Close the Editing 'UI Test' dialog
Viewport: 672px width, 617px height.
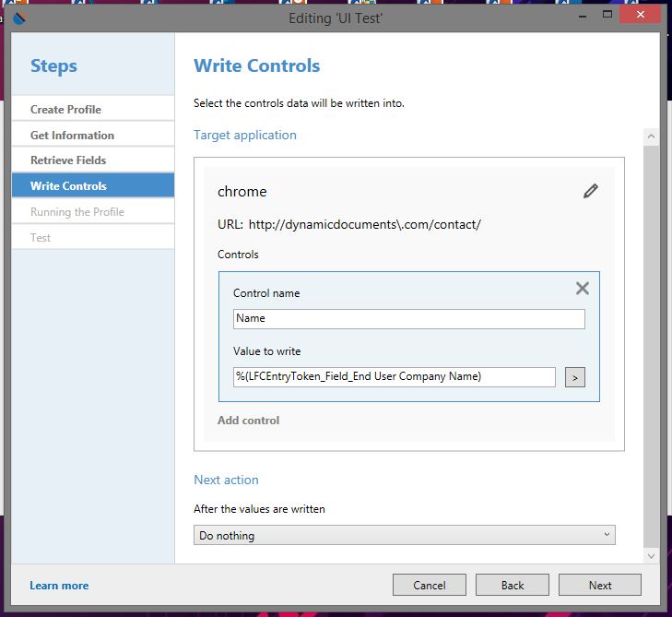pyautogui.click(x=641, y=15)
